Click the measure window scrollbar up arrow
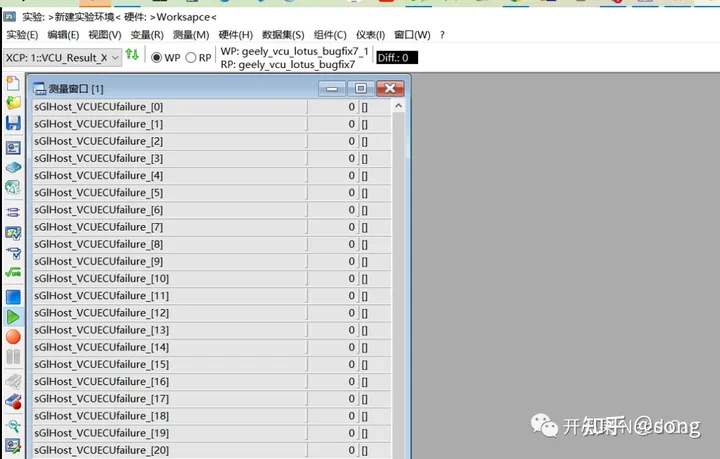 pos(398,106)
